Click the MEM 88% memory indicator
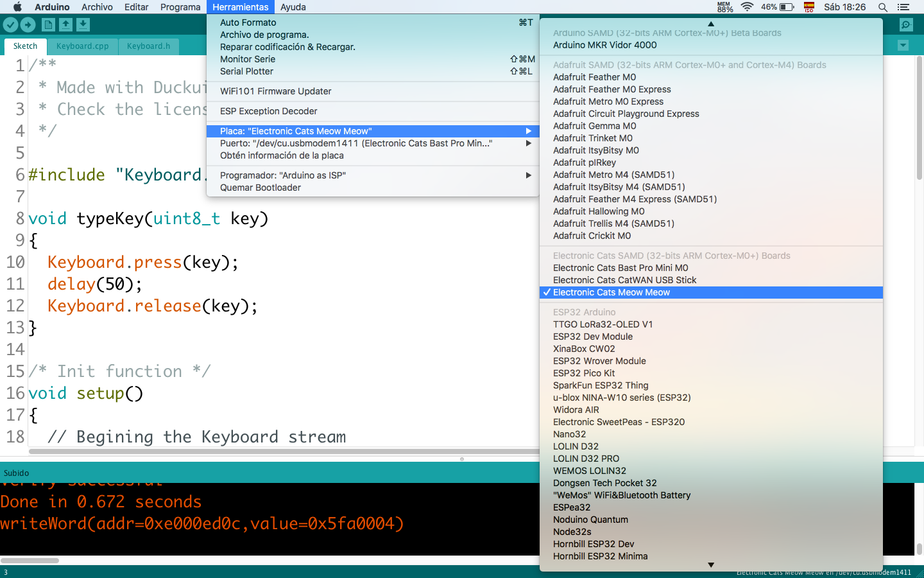Screen dimensions: 924x578 [724, 7]
